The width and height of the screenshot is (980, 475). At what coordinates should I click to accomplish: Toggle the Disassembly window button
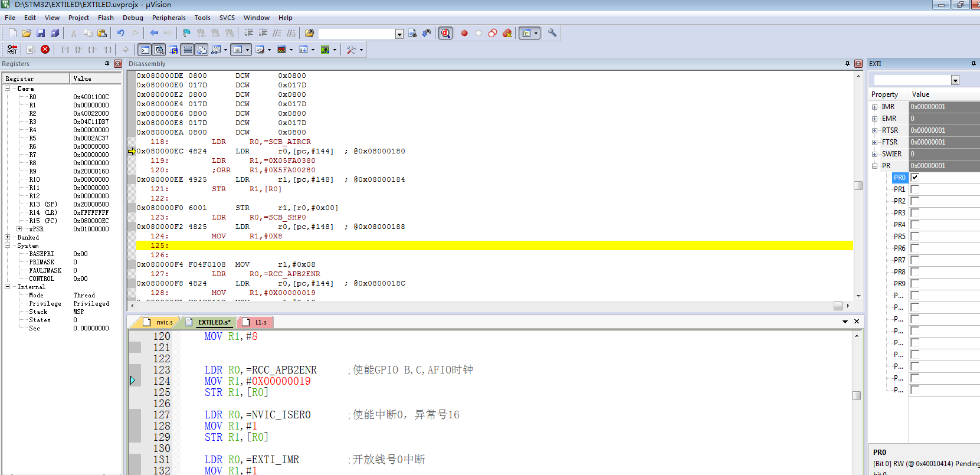(159, 50)
